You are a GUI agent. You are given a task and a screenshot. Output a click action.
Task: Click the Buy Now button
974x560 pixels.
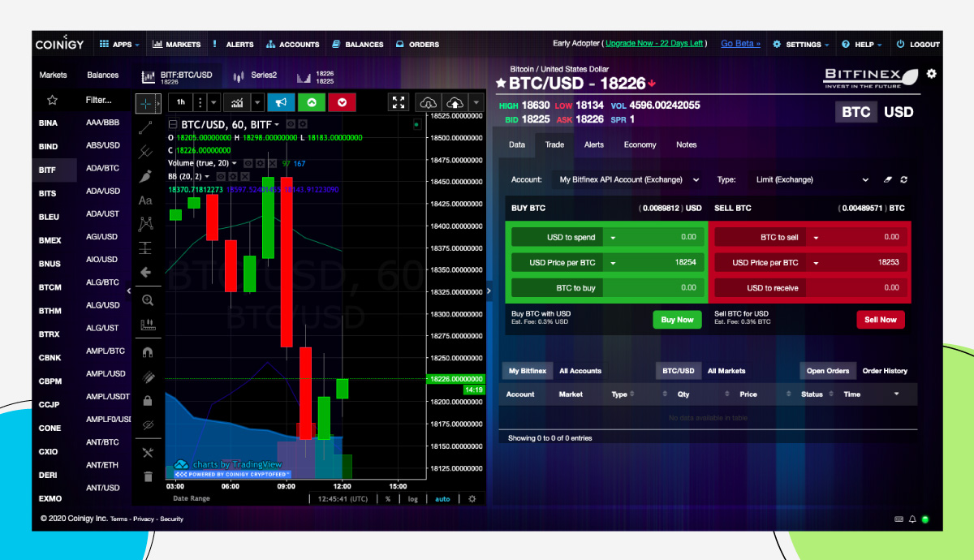(x=677, y=320)
